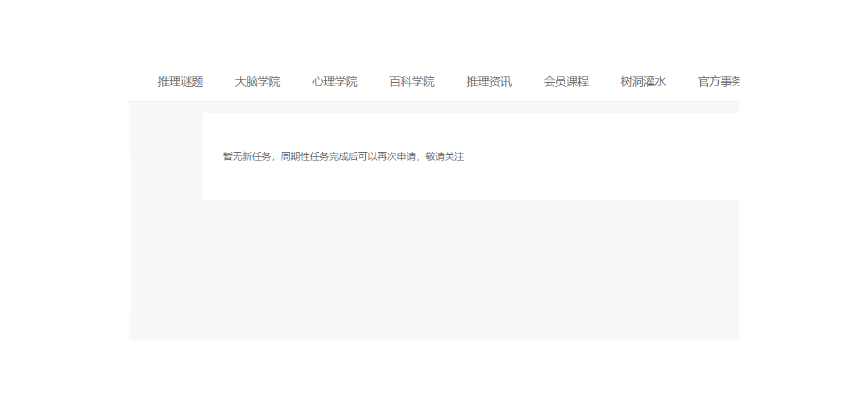Select 百科学院 in the navigation bar
Screen dimensions: 868x404
(x=411, y=82)
